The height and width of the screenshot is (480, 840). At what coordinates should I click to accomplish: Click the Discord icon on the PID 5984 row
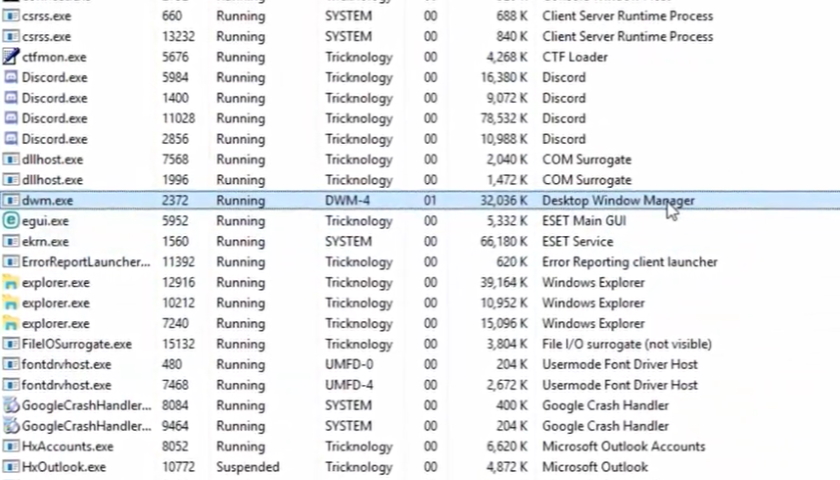(x=11, y=77)
